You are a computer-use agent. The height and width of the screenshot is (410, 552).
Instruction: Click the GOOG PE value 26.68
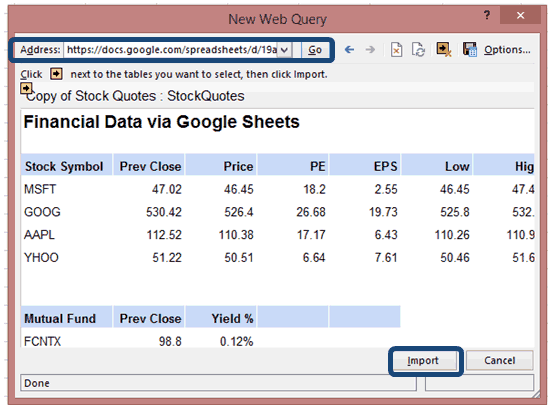311,212
